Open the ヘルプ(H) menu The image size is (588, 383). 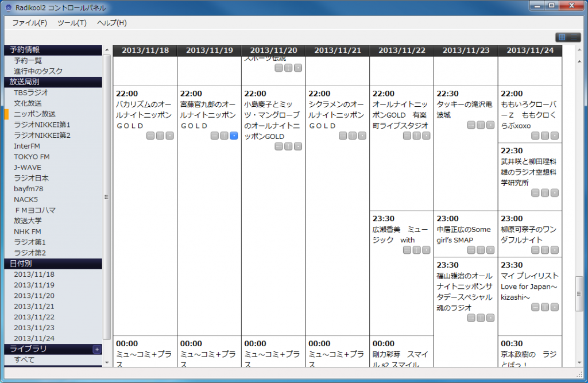(111, 23)
